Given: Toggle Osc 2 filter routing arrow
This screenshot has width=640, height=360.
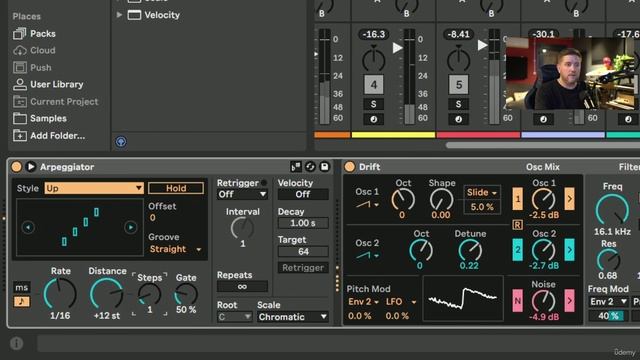Looking at the screenshot, I should point(569,249).
